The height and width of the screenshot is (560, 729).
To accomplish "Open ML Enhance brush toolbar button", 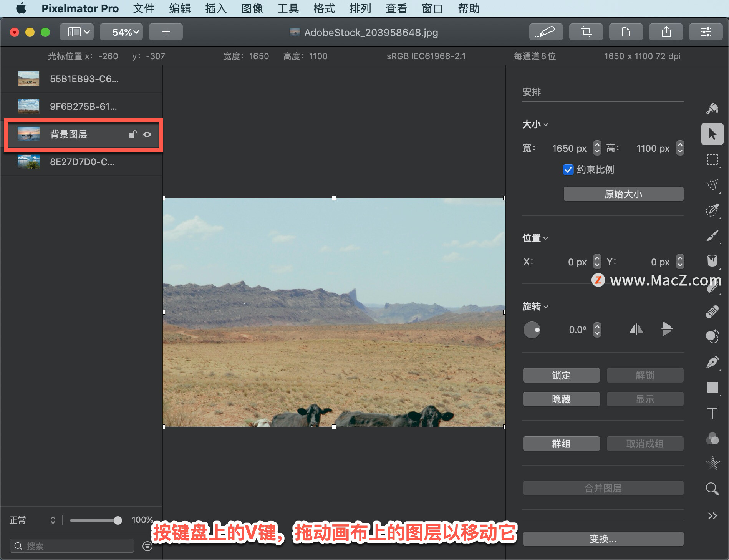I will click(546, 32).
